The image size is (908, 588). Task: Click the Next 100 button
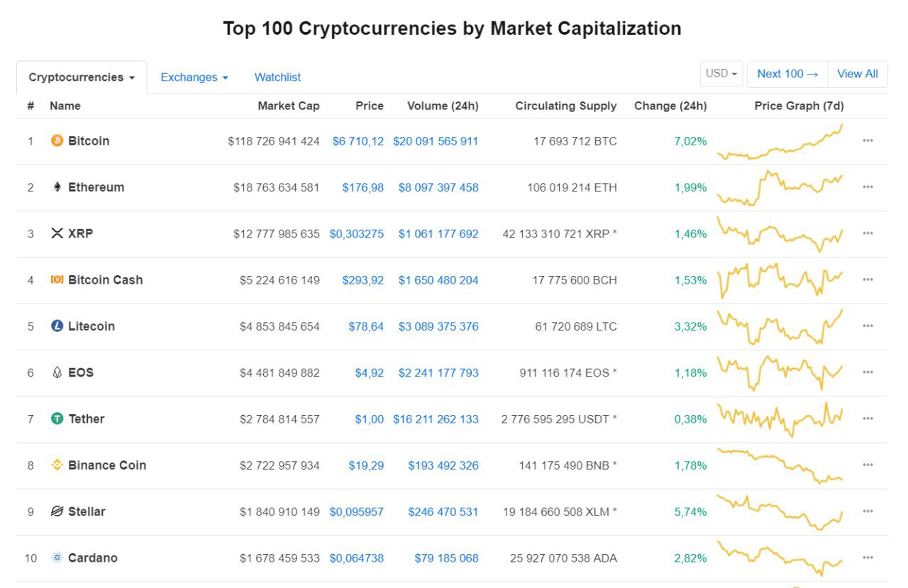click(787, 74)
